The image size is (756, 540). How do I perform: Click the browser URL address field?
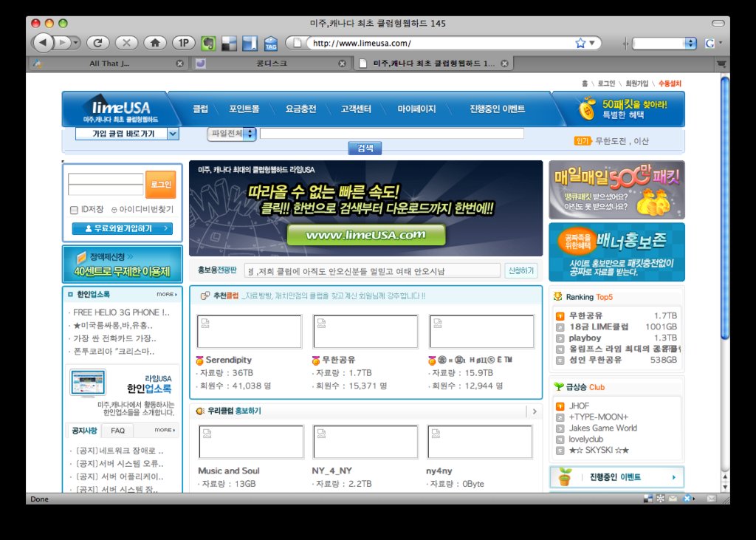pos(441,43)
